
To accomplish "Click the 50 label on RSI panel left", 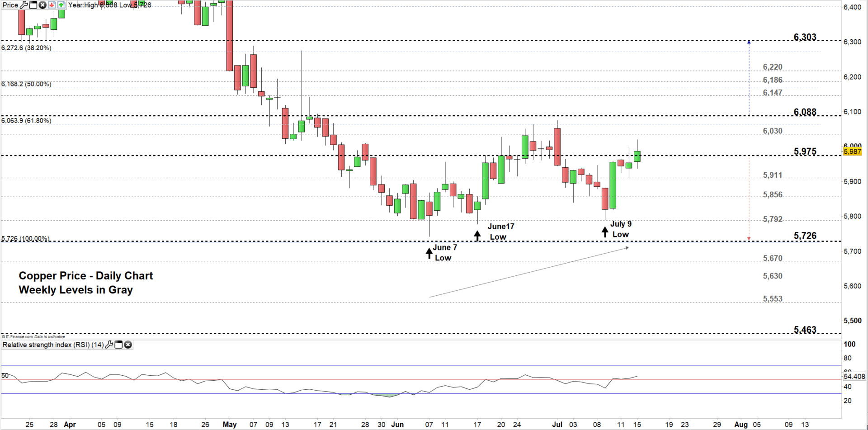I will tap(5, 376).
